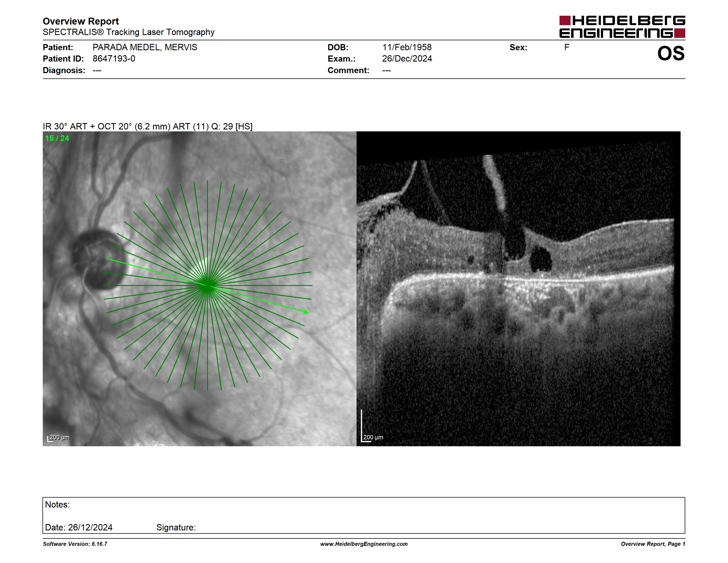Click 'Software Version: 6.16.7' footer text
728x563 pixels.
[75, 544]
